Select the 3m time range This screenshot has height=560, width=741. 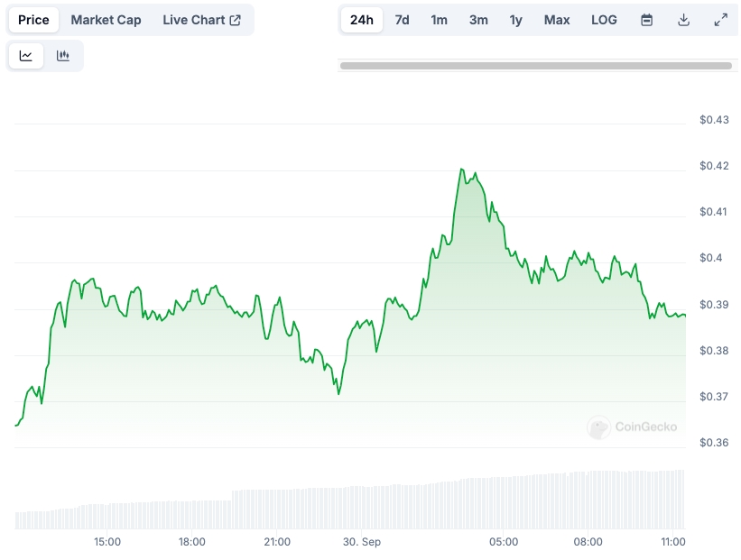(478, 20)
